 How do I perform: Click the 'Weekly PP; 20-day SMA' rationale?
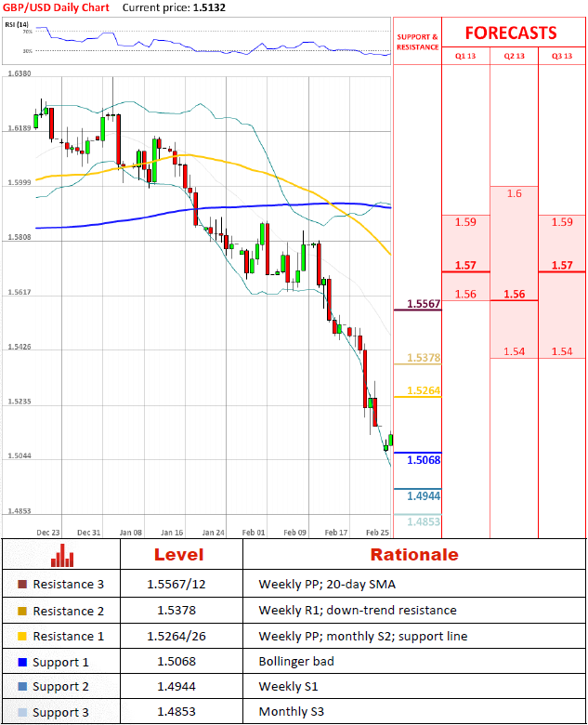click(x=327, y=585)
